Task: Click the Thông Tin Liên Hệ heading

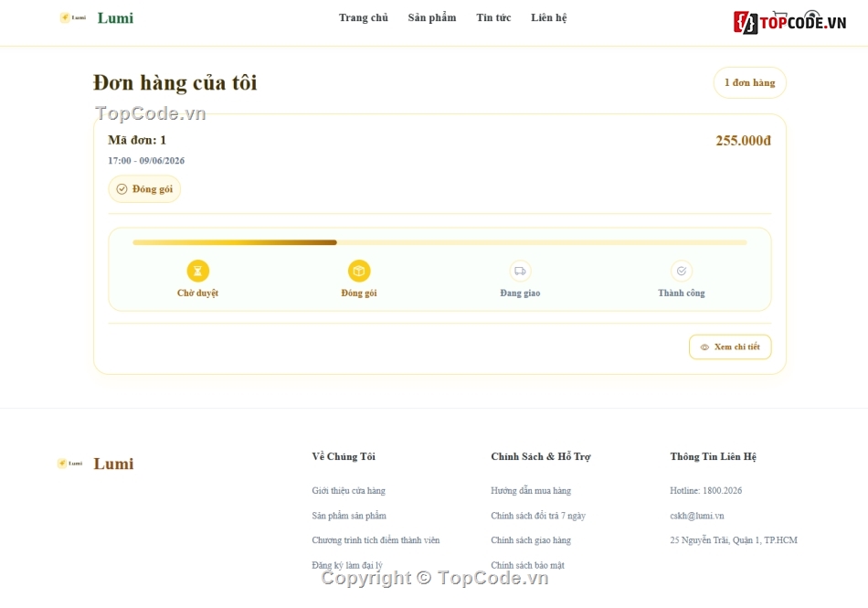Action: click(713, 457)
